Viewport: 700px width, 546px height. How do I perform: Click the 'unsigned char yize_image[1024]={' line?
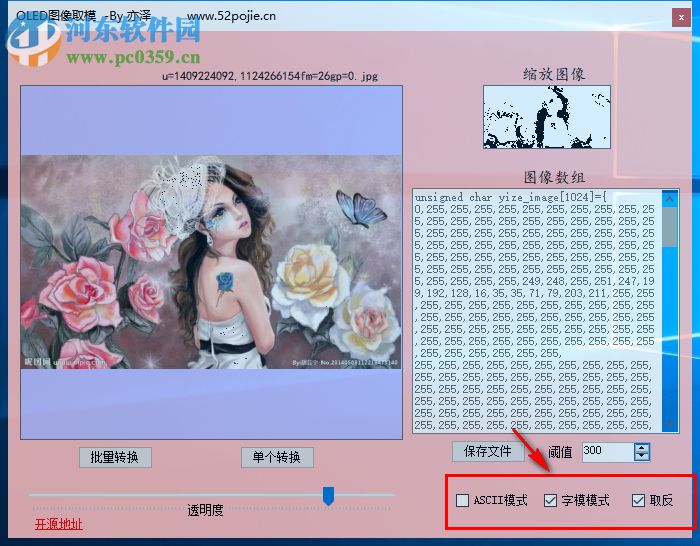pos(510,197)
